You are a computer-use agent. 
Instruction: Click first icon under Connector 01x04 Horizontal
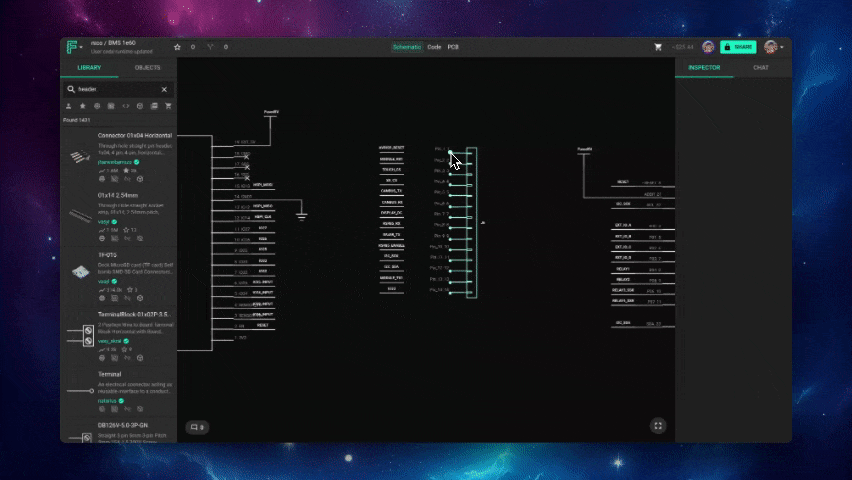point(102,179)
